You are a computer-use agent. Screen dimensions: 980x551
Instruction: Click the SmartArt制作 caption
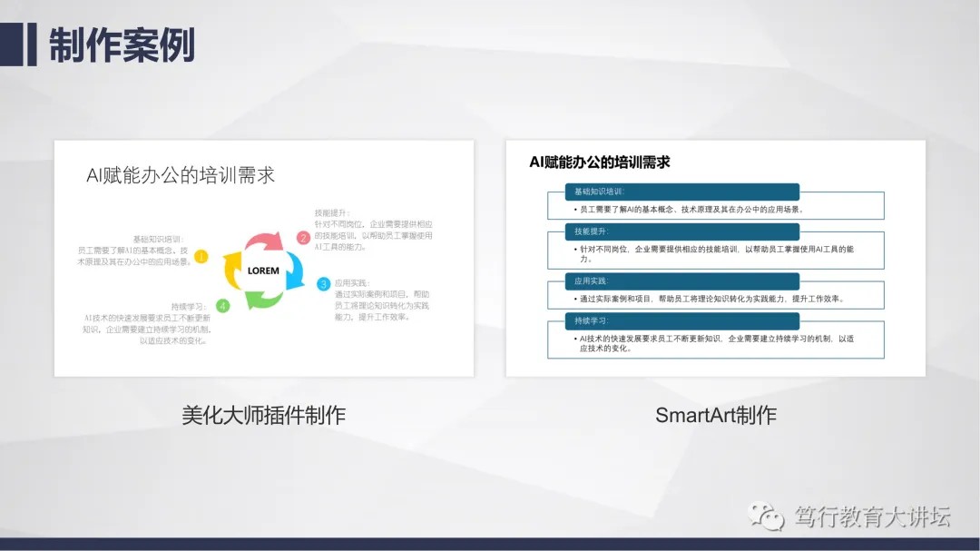click(x=715, y=416)
